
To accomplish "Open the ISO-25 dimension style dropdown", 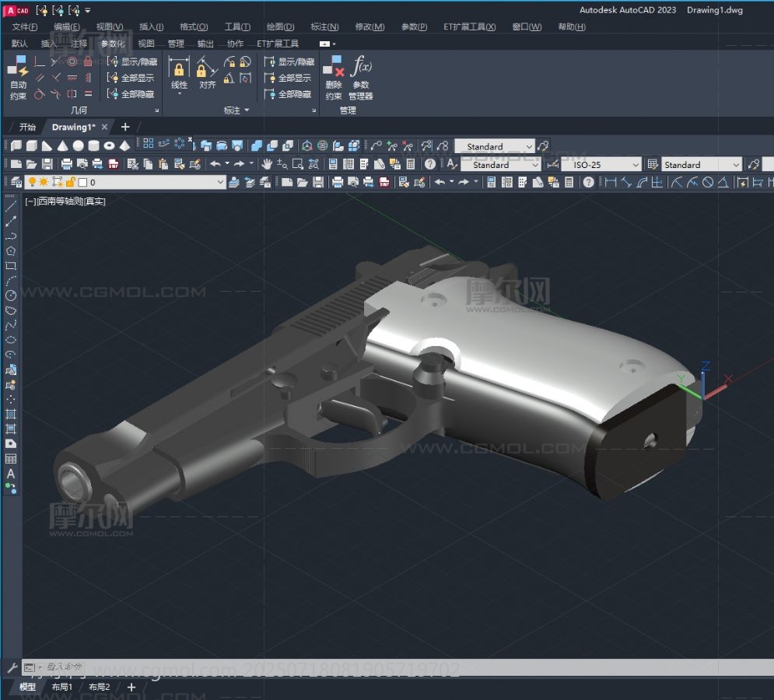I will pyautogui.click(x=636, y=164).
